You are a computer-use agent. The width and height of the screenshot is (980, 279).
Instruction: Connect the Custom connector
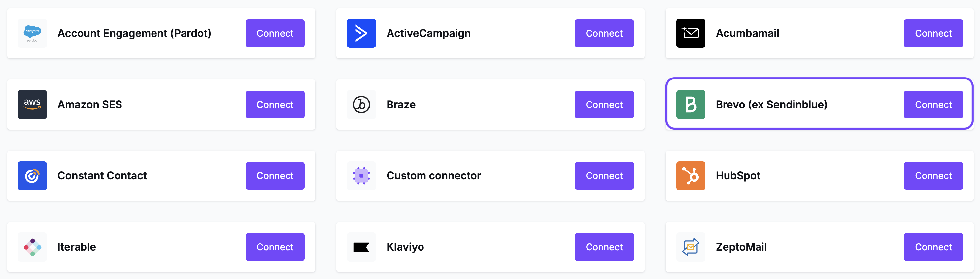(x=604, y=175)
